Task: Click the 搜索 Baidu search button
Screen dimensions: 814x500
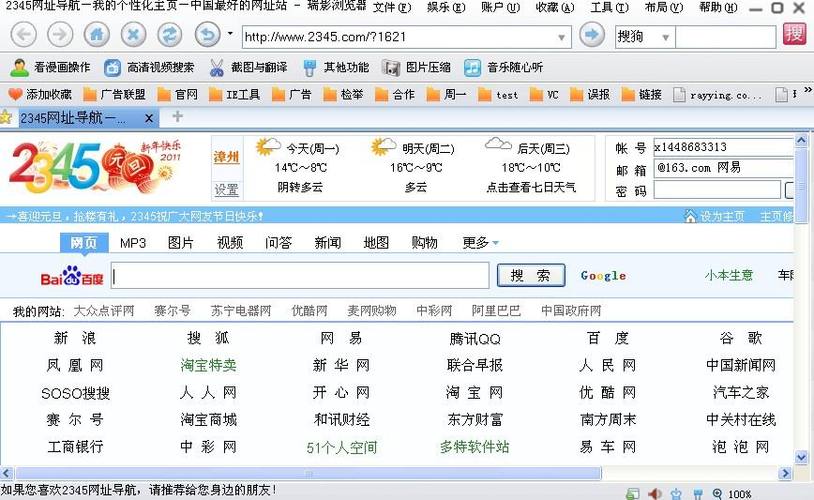Action: tap(530, 276)
